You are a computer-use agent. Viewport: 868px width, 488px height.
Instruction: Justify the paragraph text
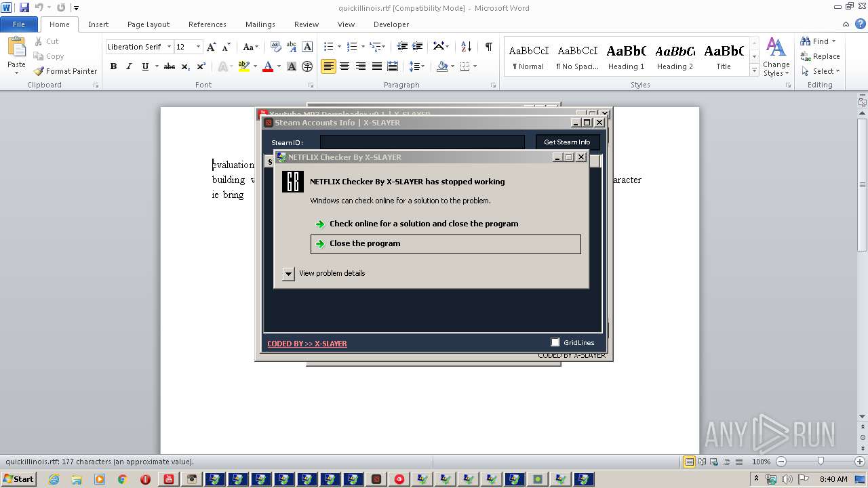(376, 66)
